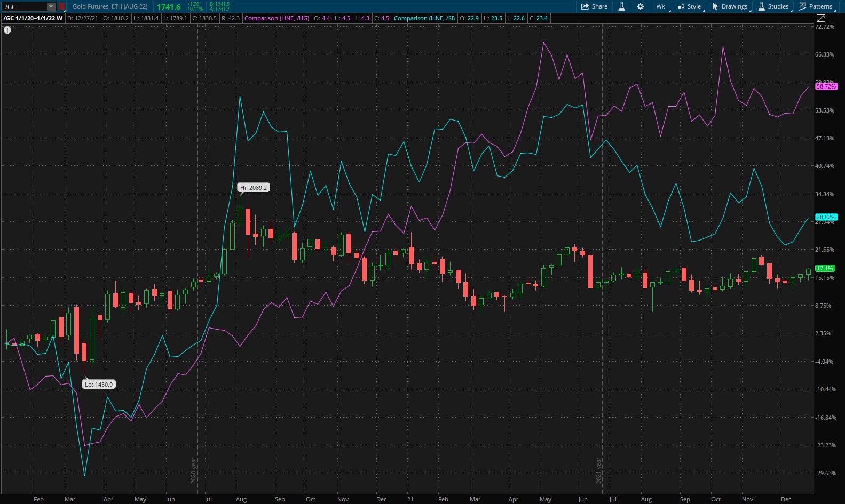This screenshot has width=845, height=504.
Task: Open Edit Studies flask icon
Action: point(622,6)
